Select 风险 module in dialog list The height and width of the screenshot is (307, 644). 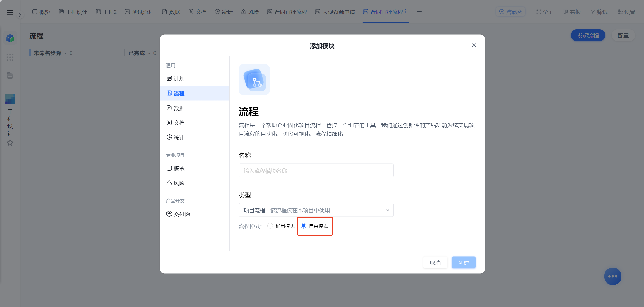coord(194,183)
